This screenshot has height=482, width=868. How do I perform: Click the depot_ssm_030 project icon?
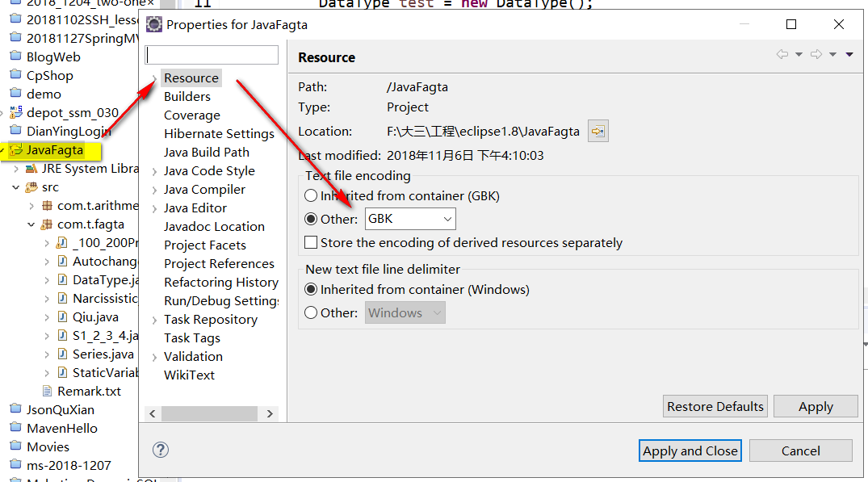17,113
